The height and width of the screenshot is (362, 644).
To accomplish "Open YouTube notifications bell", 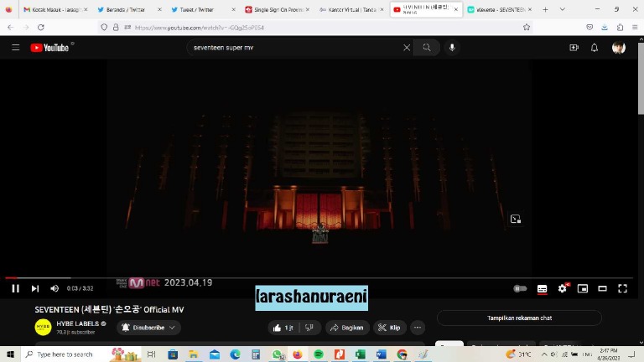I will point(595,48).
